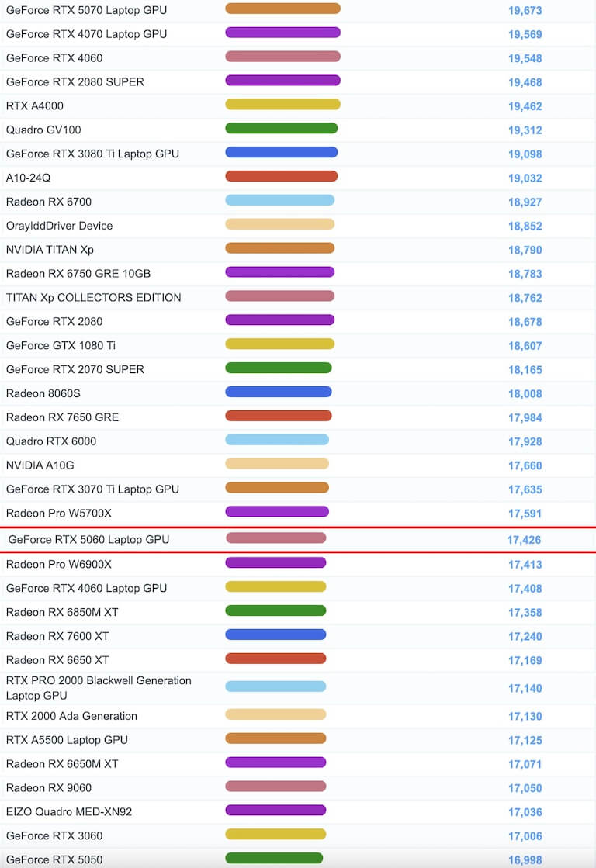Click orange score bar for RTX 5070 Laptop
Viewport: 596px width, 868px height.
283,9
